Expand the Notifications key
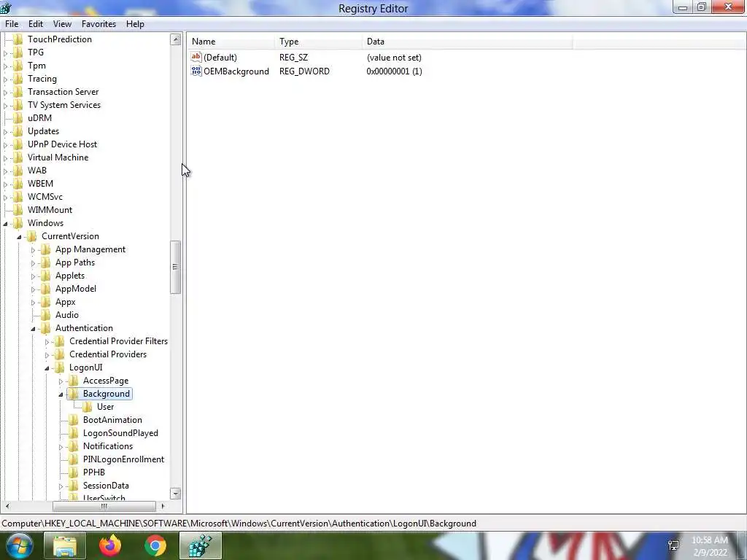 [61, 447]
